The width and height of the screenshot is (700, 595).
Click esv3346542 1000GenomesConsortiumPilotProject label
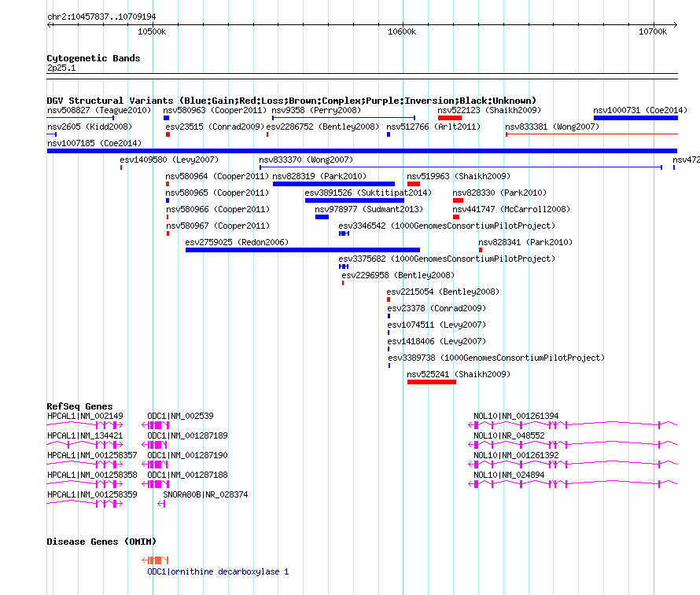[x=447, y=226]
